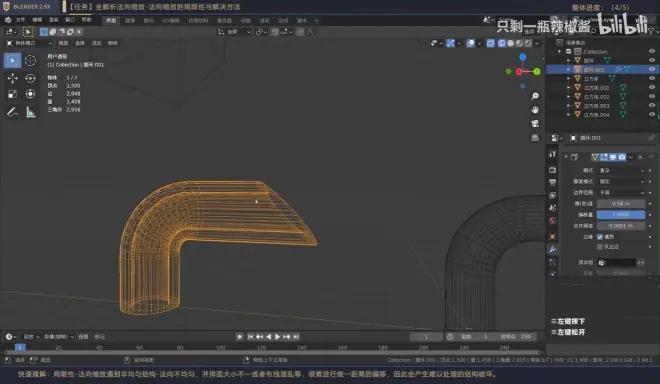Click the pan hand viewport icon

click(535, 109)
